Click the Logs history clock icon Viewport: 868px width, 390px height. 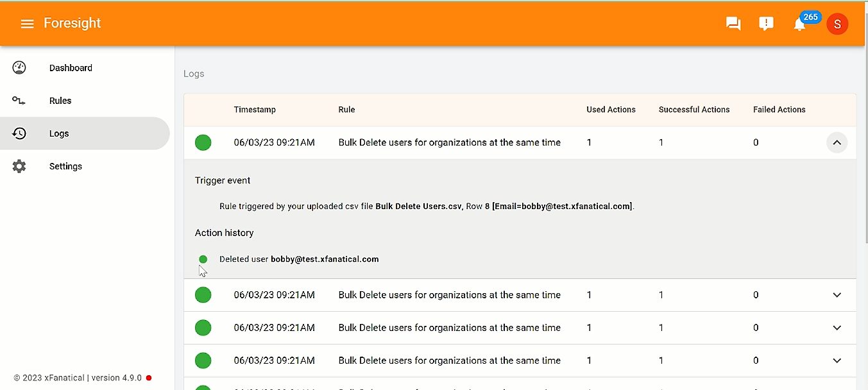coord(19,133)
